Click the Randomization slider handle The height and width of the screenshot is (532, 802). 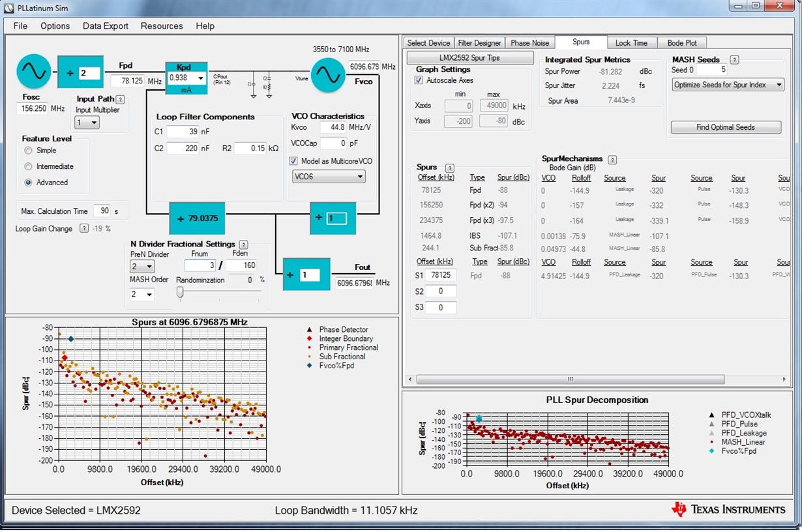[180, 293]
